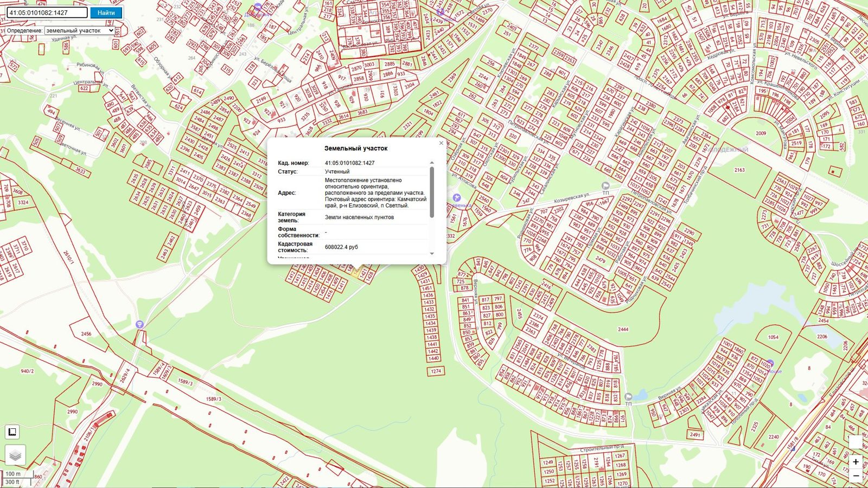Focus the cadastral number search field
The height and width of the screenshot is (488, 868).
[x=47, y=12]
